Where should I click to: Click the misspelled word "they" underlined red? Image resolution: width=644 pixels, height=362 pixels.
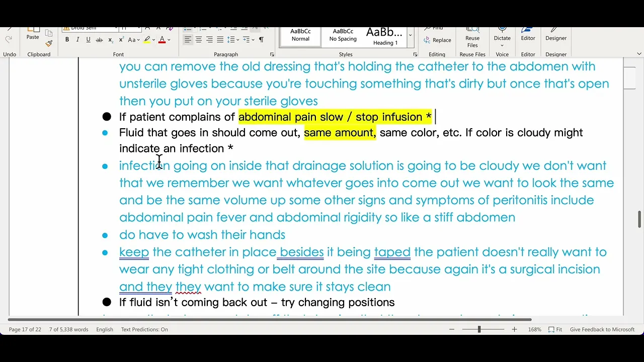tap(188, 287)
